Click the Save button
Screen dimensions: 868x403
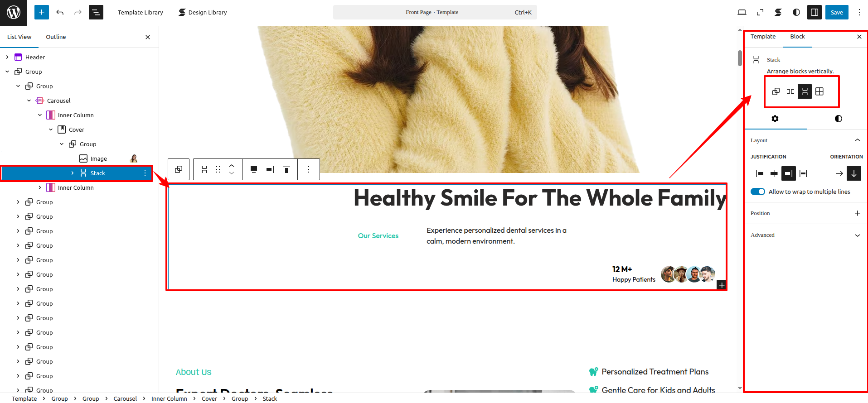click(837, 12)
